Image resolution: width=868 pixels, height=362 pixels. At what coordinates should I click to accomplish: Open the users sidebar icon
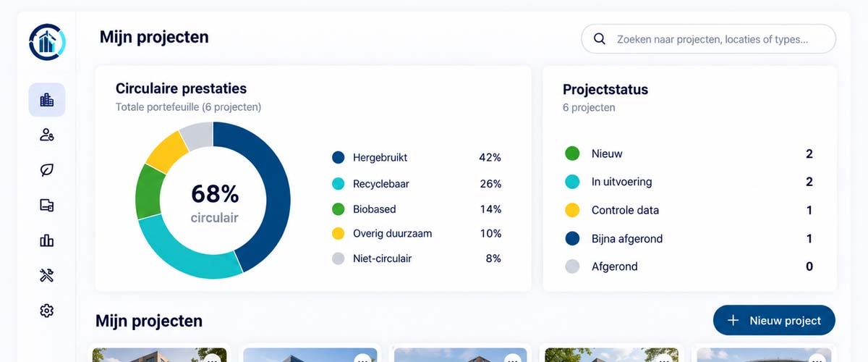[47, 135]
